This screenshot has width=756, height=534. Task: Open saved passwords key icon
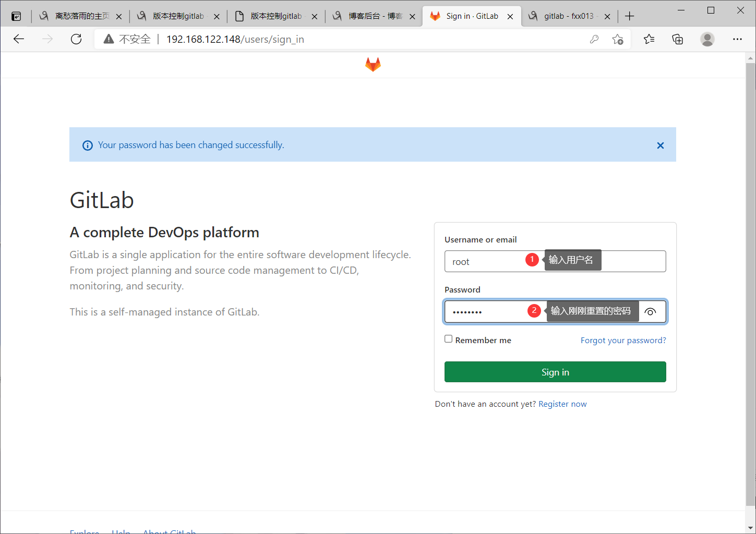[x=594, y=39]
